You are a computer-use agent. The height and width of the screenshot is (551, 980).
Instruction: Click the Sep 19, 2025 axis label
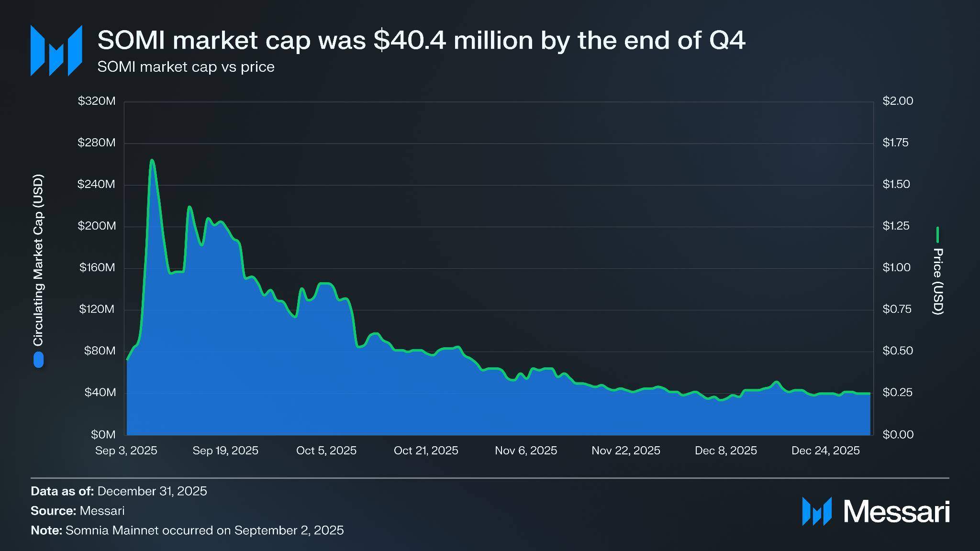225,451
